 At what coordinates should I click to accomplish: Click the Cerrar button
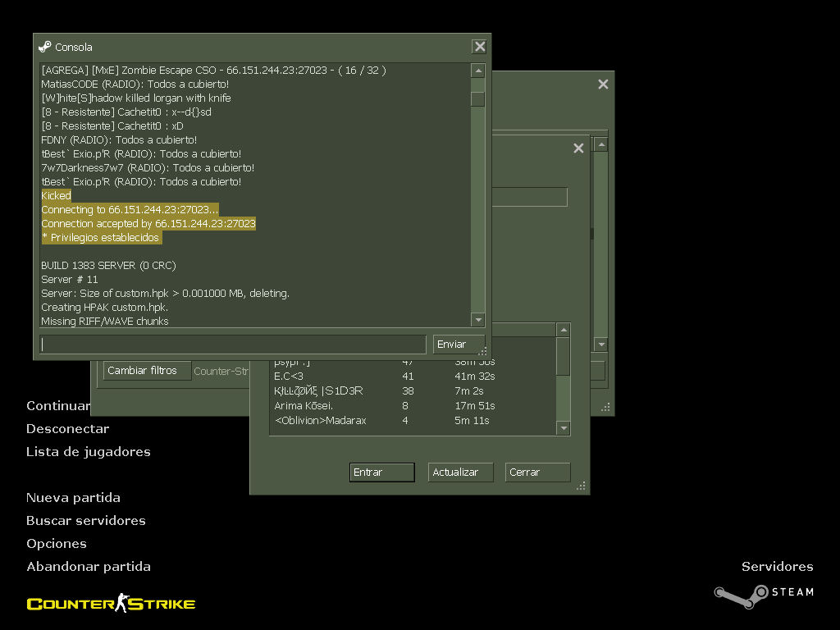point(538,472)
